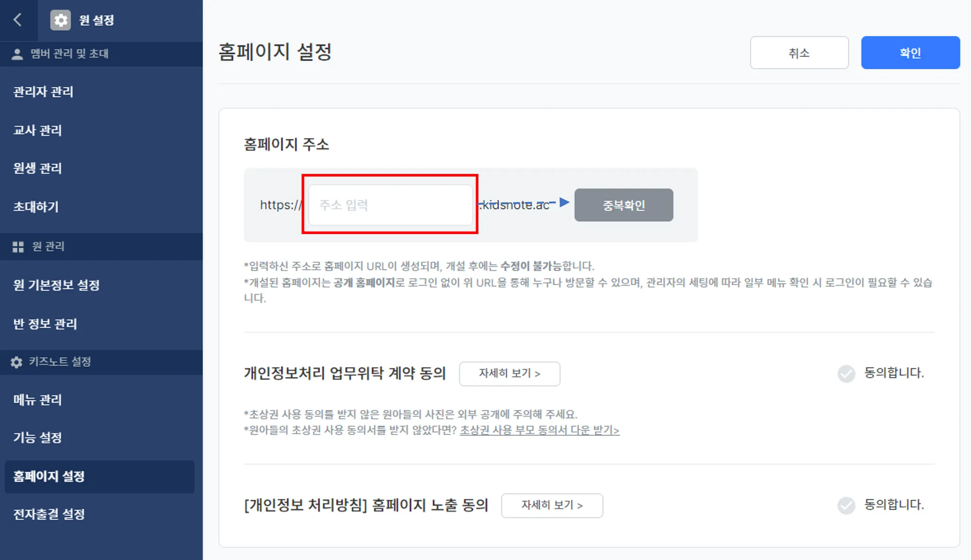Viewport: 971px width, 560px height.
Task: Click the person icon for 멤버 관리 및 초대
Action: click(x=17, y=54)
